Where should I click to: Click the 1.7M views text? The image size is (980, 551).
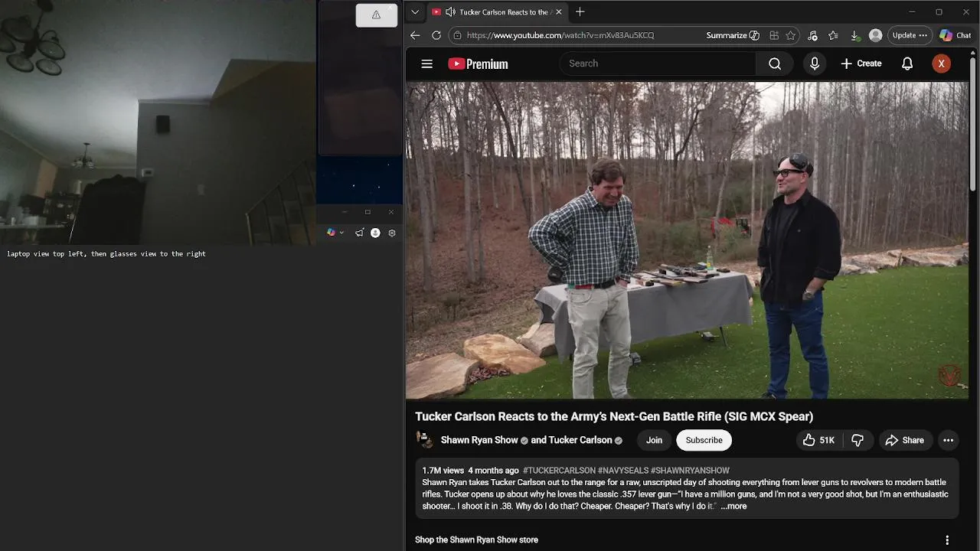(x=443, y=471)
